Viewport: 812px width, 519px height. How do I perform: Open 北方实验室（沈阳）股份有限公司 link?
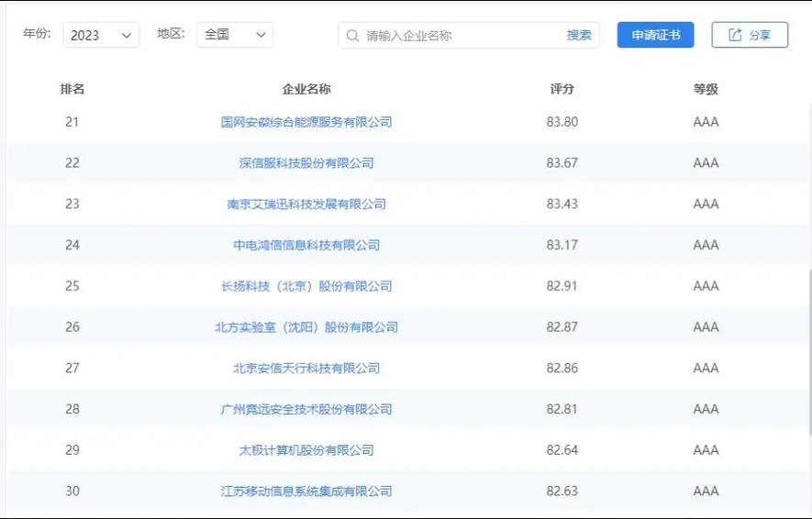pos(306,327)
